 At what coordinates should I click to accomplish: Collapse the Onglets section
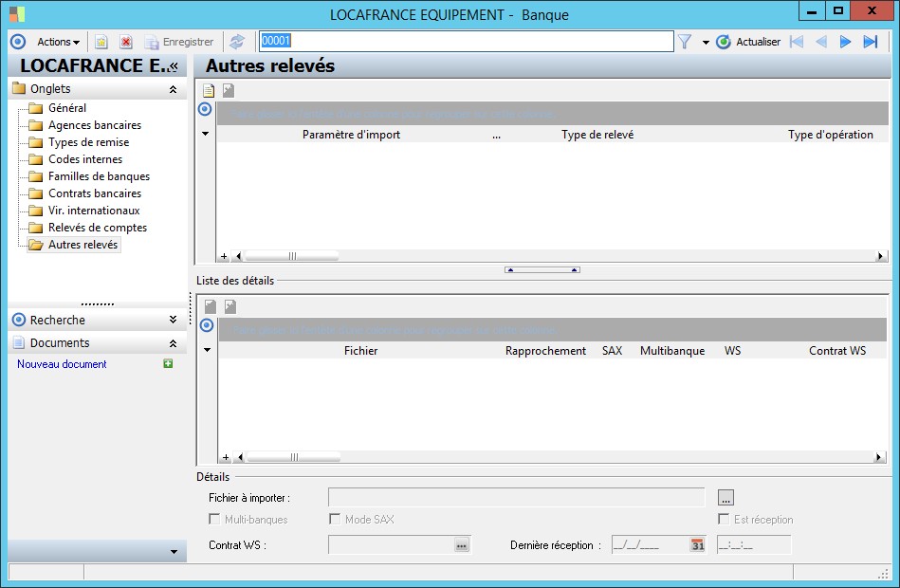coord(173,89)
